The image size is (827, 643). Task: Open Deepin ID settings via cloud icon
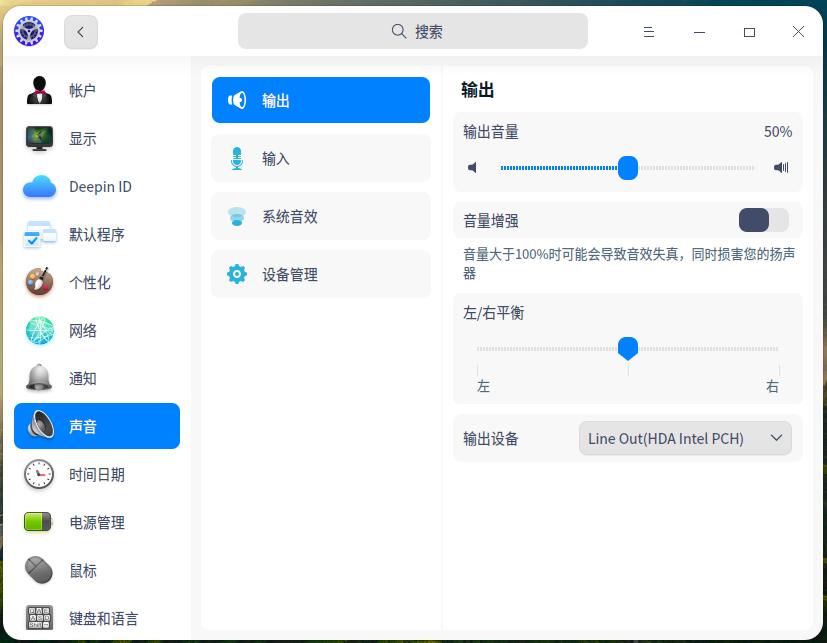(x=38, y=186)
